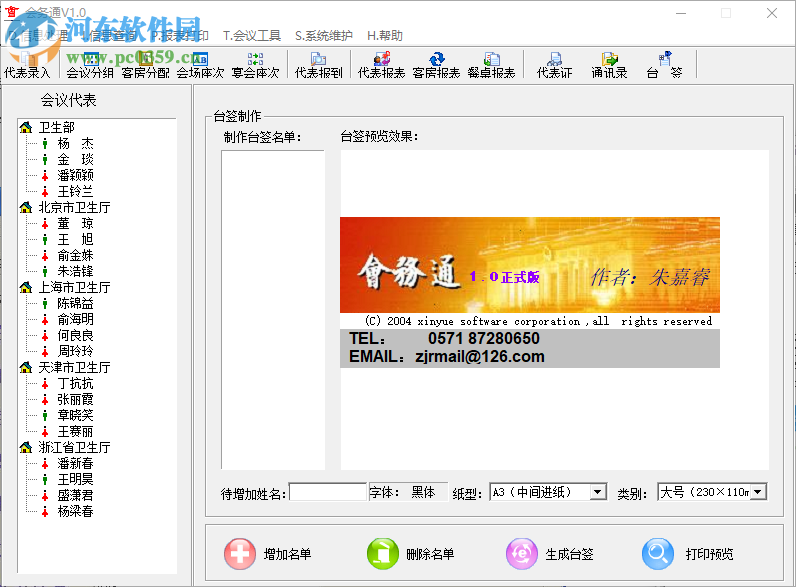Click the 代表证 toolbar icon
This screenshot has width=796, height=587.
554,65
